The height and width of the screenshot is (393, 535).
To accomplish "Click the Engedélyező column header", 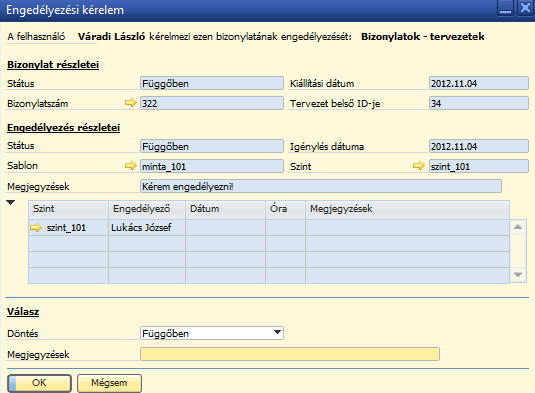I will 147,209.
